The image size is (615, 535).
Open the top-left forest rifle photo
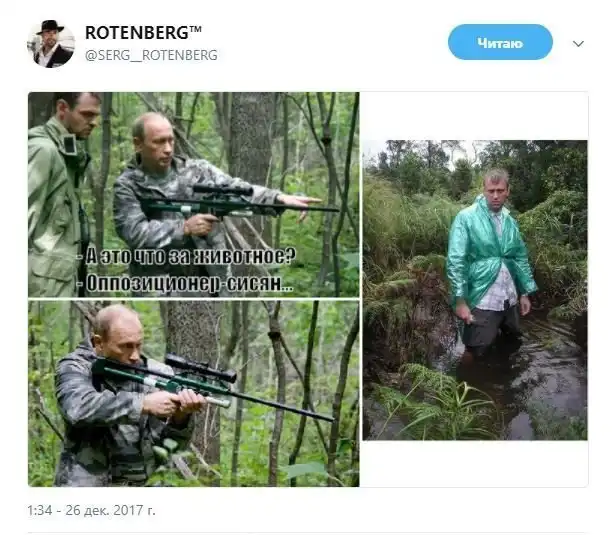pos(193,150)
